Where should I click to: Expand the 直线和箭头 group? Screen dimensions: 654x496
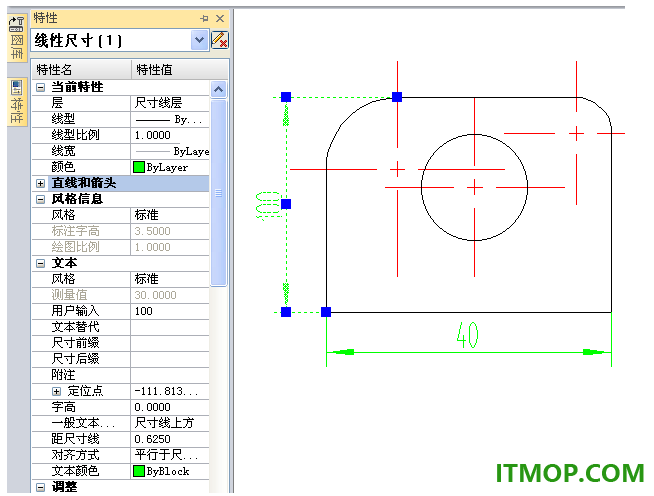click(x=40, y=184)
